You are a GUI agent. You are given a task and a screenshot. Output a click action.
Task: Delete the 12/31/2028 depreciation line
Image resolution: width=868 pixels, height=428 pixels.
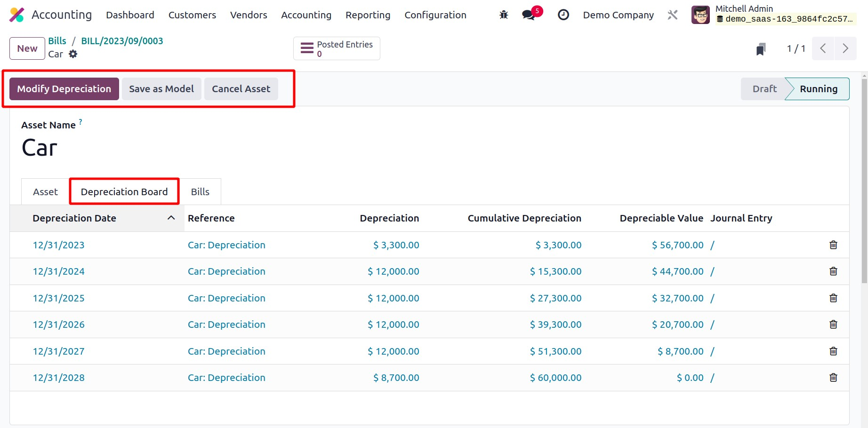[x=833, y=378]
